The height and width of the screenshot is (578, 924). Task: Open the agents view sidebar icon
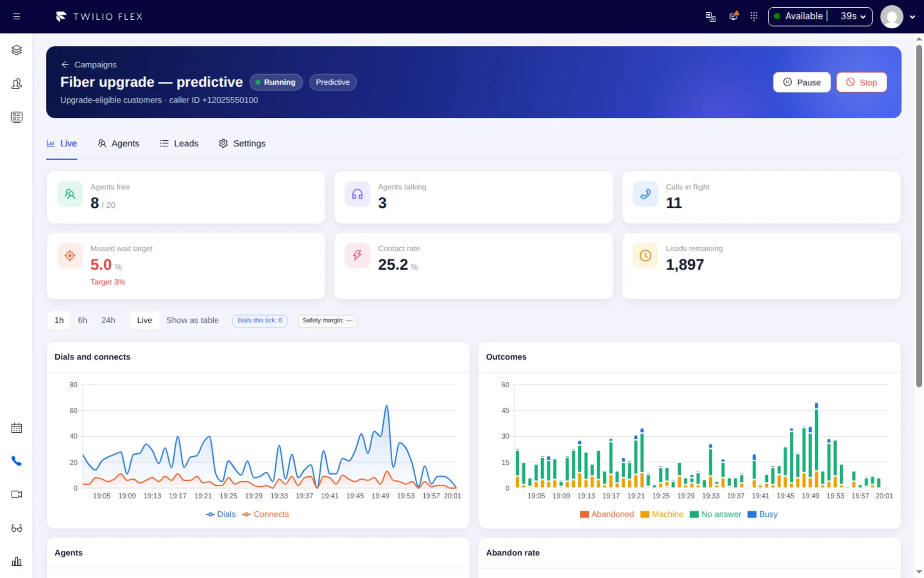click(x=17, y=84)
